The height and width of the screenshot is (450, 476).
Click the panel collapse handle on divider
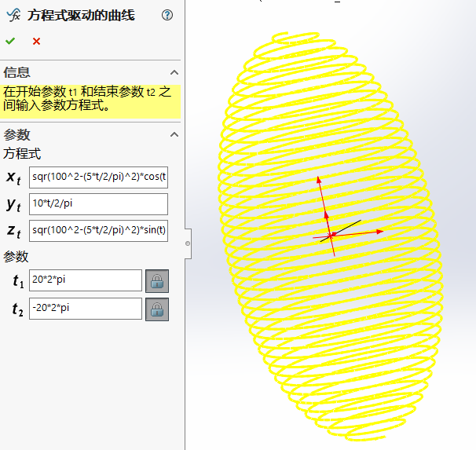click(x=188, y=243)
